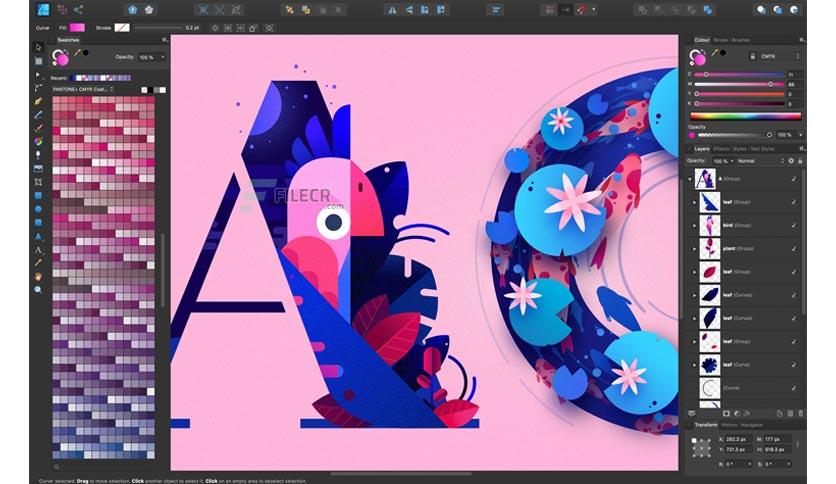Click the colour picker eyedropper in Colour panel

point(716,52)
